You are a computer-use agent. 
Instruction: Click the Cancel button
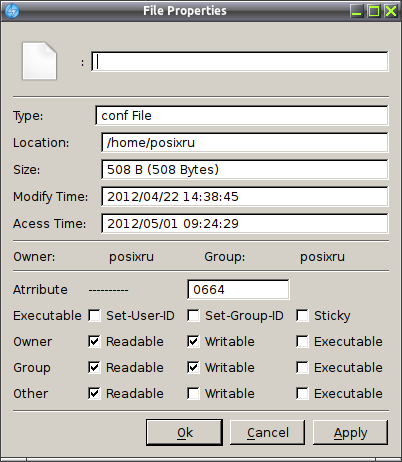(x=268, y=432)
